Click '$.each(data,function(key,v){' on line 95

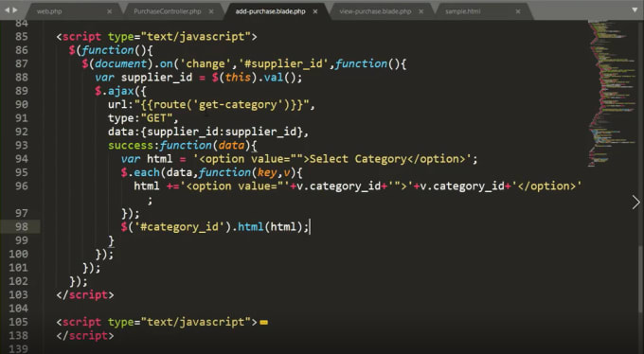click(211, 172)
